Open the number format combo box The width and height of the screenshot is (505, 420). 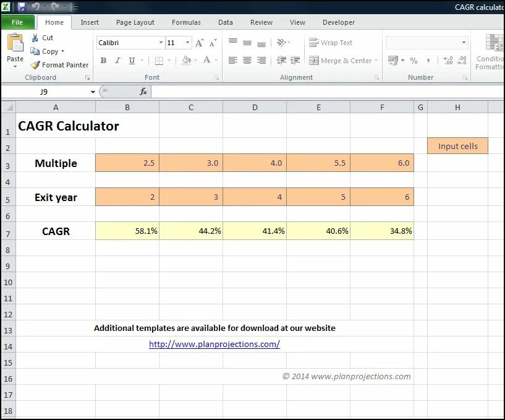coord(426,43)
